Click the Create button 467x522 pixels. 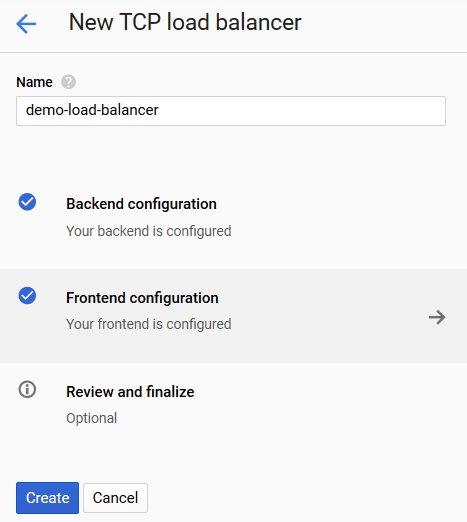pos(47,498)
